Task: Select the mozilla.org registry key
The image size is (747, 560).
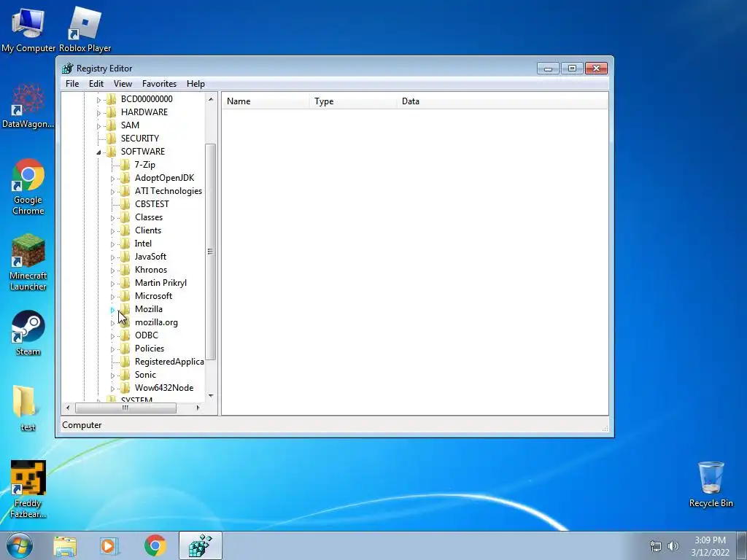Action: point(156,322)
